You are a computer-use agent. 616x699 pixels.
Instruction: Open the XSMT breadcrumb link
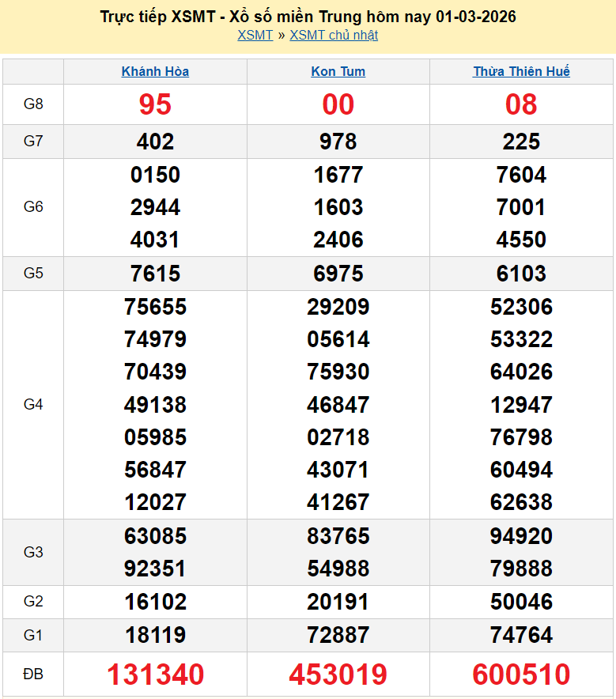point(255,36)
